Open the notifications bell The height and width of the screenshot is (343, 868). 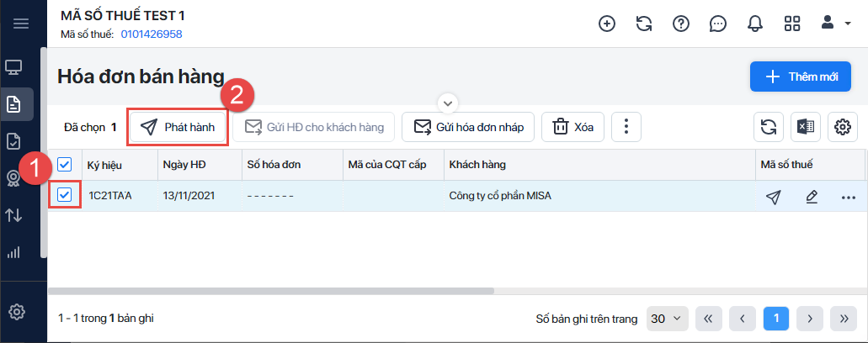point(754,24)
